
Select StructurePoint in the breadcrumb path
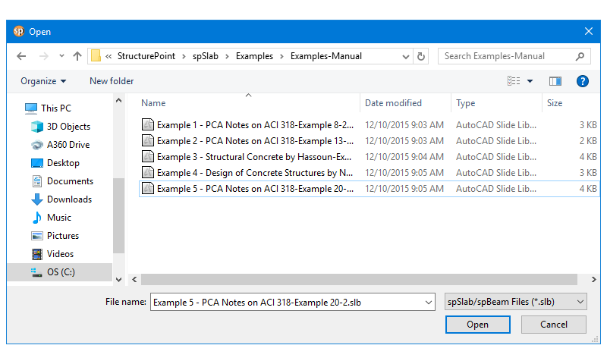pyautogui.click(x=146, y=56)
